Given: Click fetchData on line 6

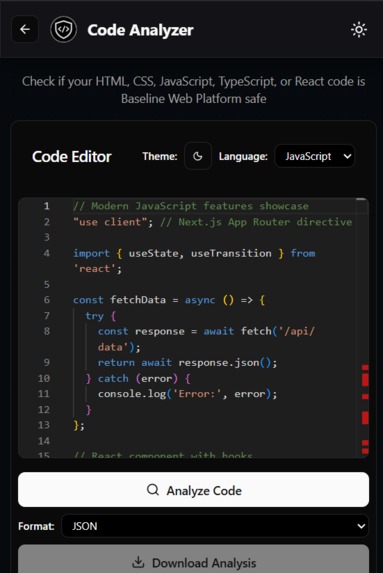Looking at the screenshot, I should coord(138,300).
